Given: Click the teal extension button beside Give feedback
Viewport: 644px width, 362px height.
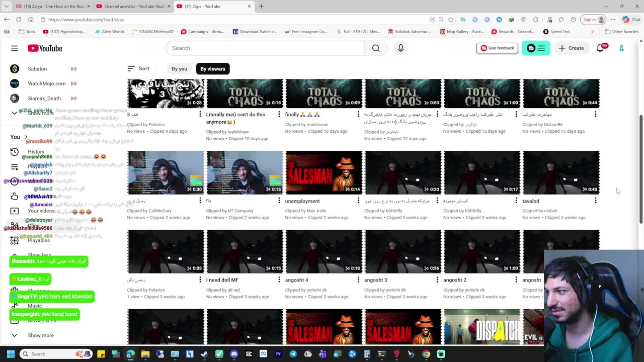Looking at the screenshot, I should (536, 48).
